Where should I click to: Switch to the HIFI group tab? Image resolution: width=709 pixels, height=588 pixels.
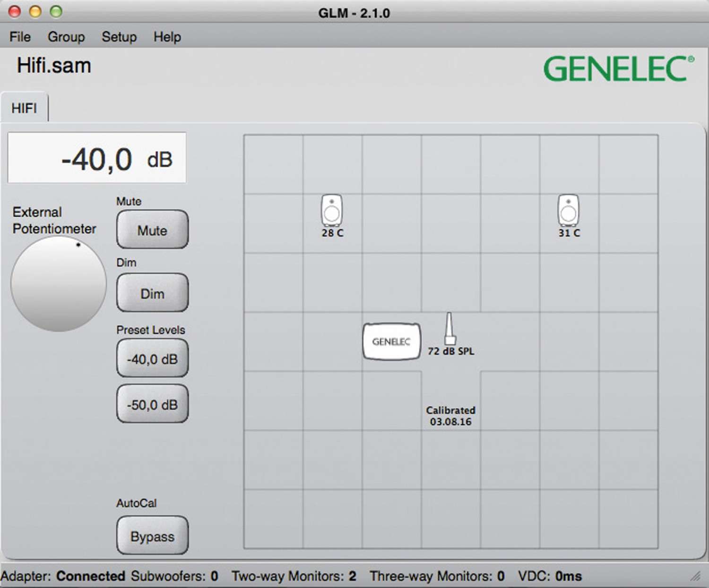24,108
